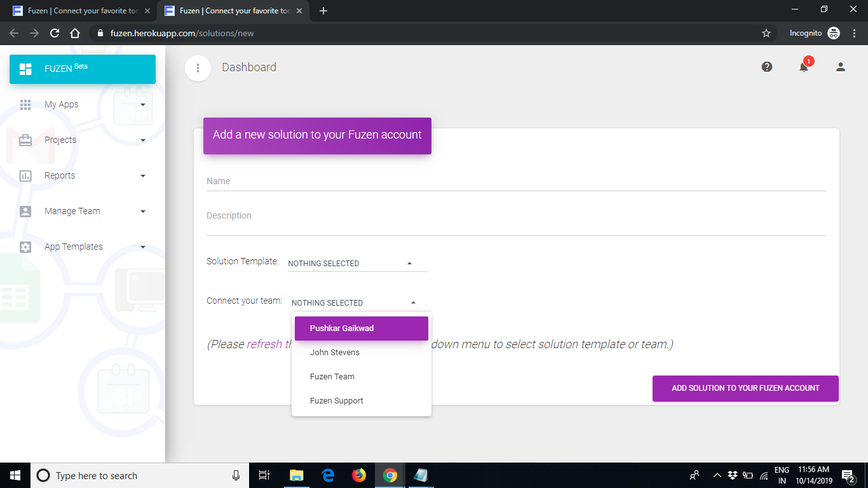
Task: Open the taskbar clock showing 11:56 AM
Action: (x=813, y=475)
